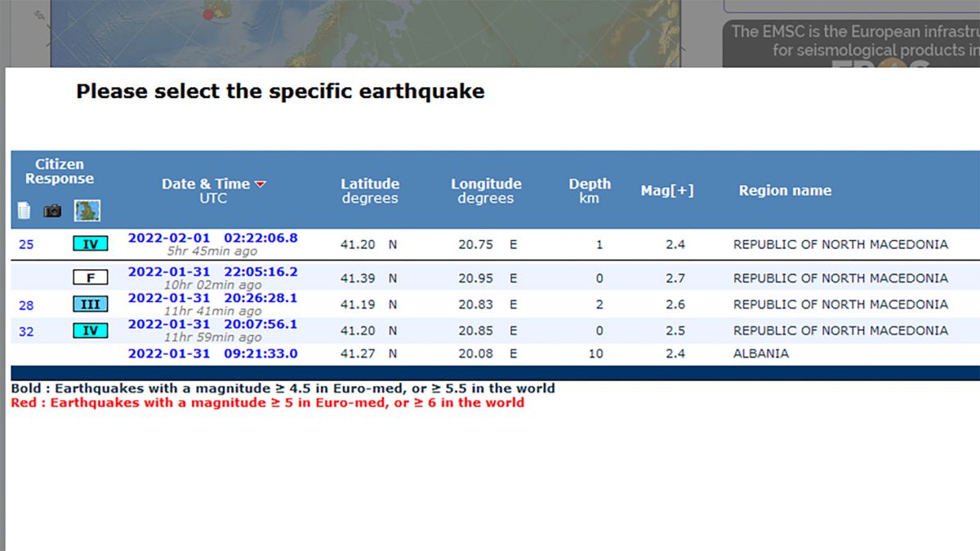Open the IV intensity badge for 20:07:56.1 quake
The height and width of the screenshot is (551, 980).
(90, 331)
